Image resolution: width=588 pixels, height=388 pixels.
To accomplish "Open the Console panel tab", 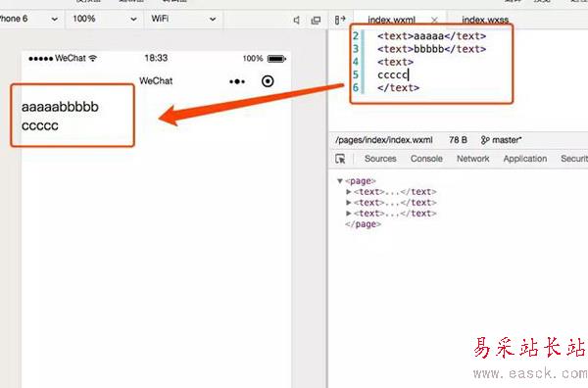I will [x=426, y=159].
